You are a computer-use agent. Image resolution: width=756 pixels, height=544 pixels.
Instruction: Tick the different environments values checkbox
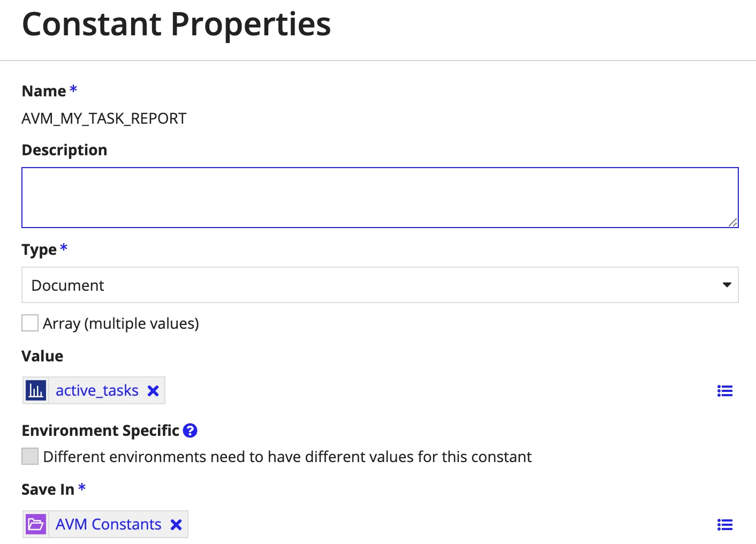click(30, 456)
